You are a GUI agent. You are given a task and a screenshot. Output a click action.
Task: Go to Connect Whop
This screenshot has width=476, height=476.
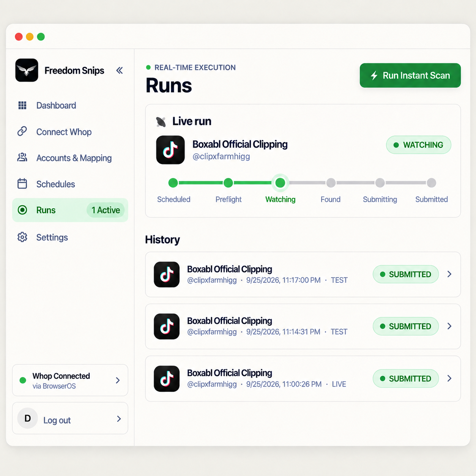coord(64,132)
